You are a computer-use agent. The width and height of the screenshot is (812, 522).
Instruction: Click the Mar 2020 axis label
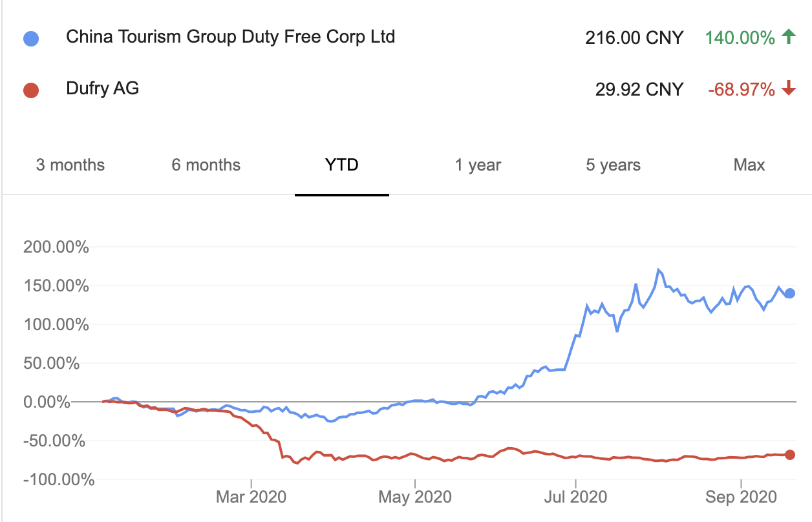tap(251, 497)
